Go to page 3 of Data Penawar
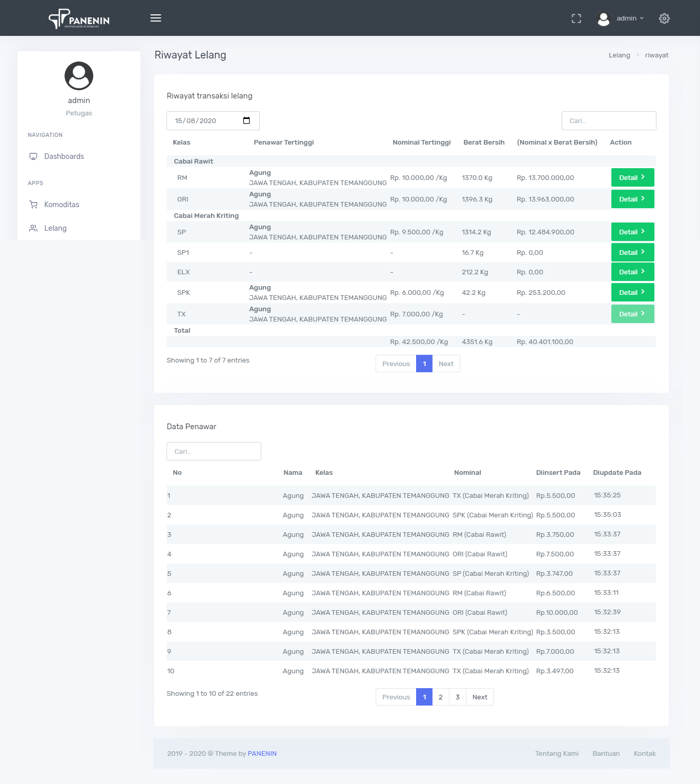This screenshot has height=784, width=700. coord(458,697)
